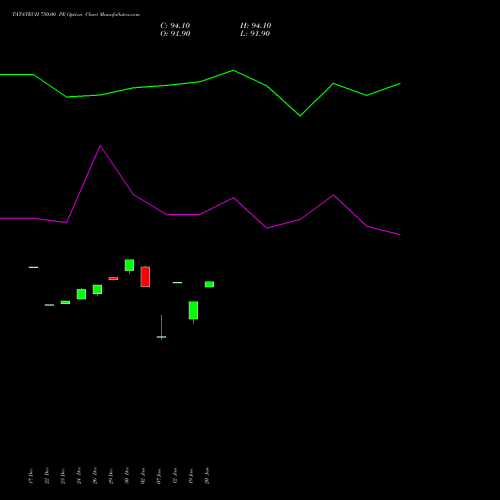Click the 12 Jan date label
The height and width of the screenshot is (500, 500).
[175, 476]
